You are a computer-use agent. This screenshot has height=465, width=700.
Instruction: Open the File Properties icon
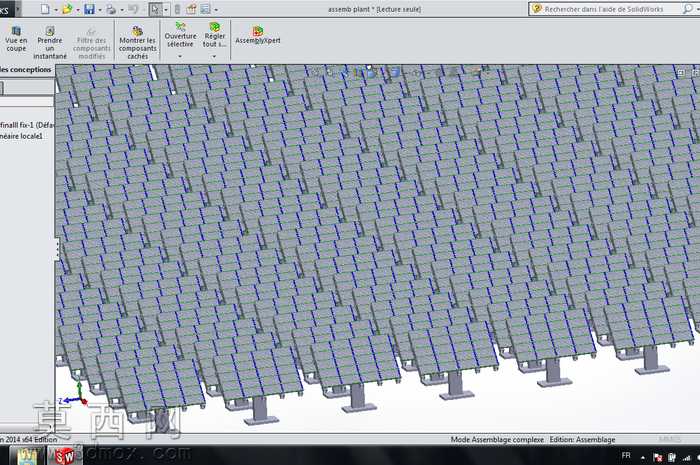click(191, 9)
